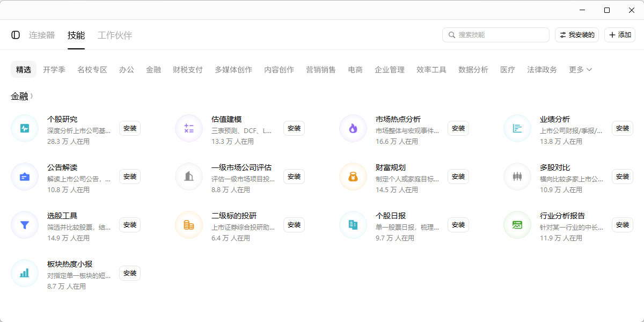Expand the 金融 section chevron
Screen dimensions: 644x322
(x=32, y=97)
